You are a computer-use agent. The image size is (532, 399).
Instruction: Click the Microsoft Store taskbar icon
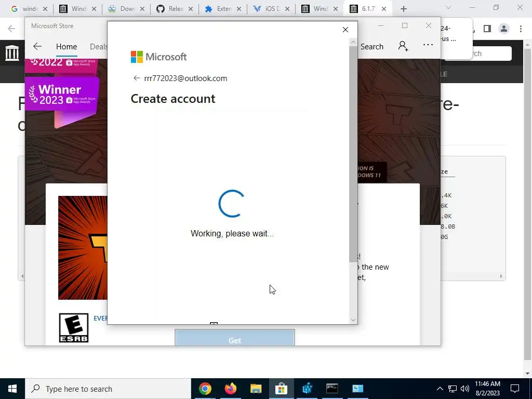pyautogui.click(x=281, y=389)
